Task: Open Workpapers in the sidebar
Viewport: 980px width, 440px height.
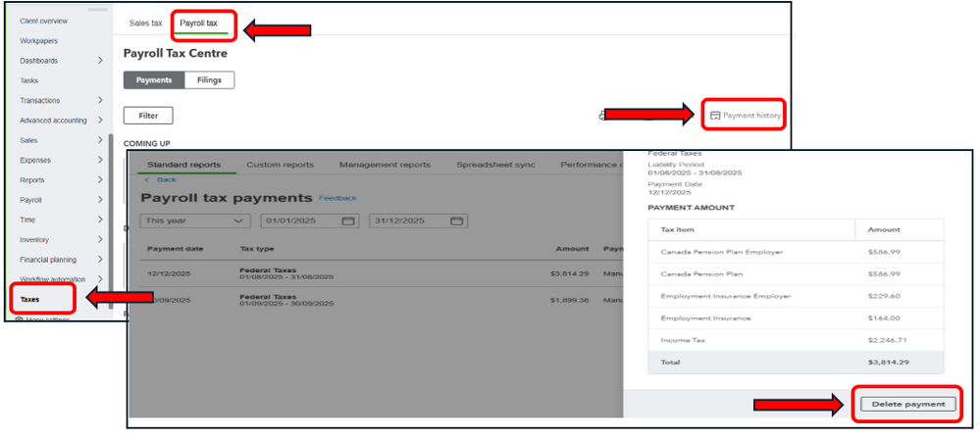Action: tap(39, 41)
